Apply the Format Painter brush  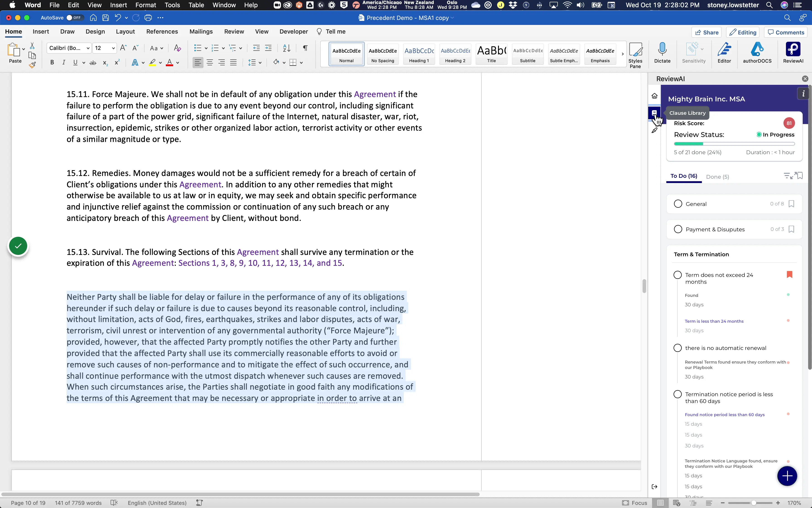pyautogui.click(x=32, y=65)
